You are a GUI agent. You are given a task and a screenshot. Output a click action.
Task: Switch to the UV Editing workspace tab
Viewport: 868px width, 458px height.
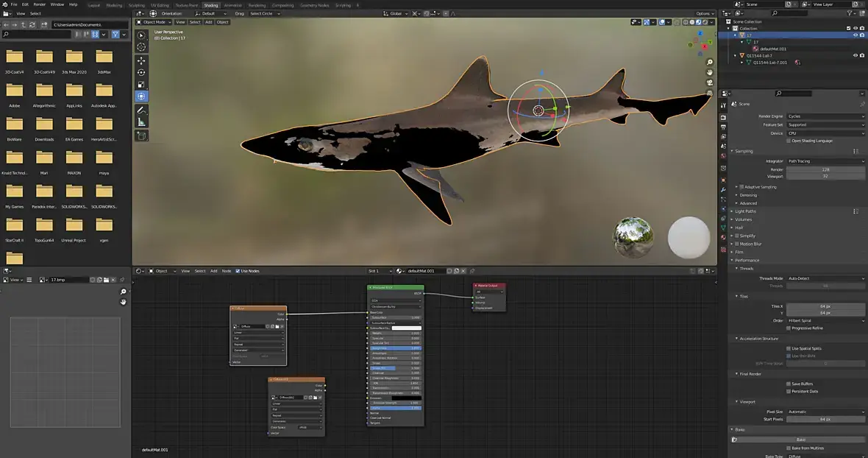[160, 5]
